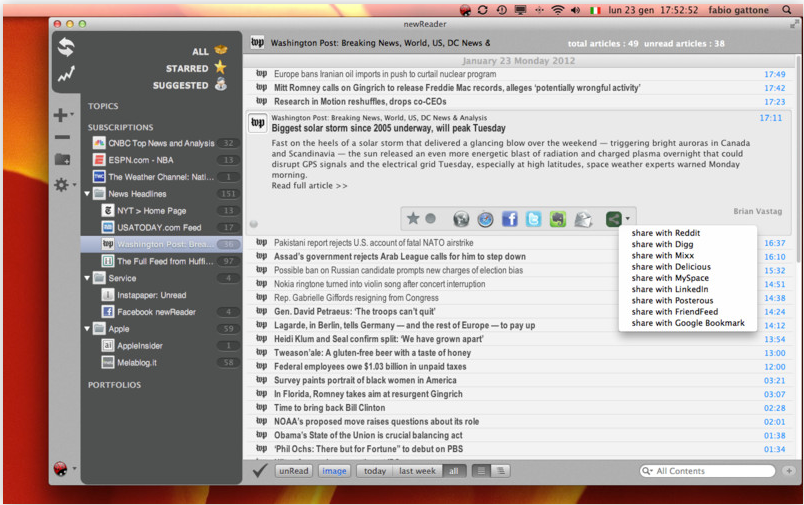The width and height of the screenshot is (804, 505).
Task: Select the expanded view layout icon
Action: click(500, 471)
